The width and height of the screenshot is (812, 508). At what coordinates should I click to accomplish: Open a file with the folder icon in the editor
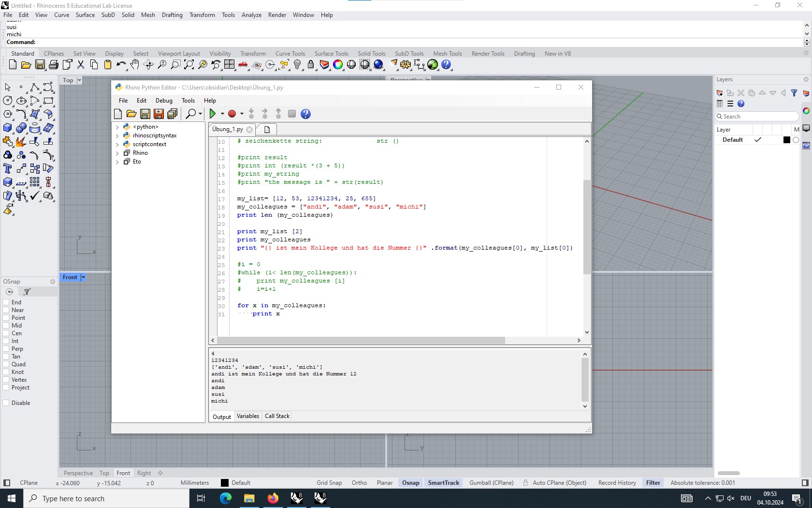131,114
